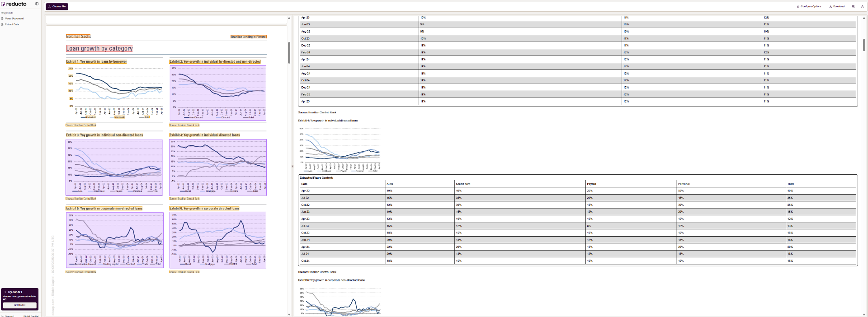Click 'Exhibit 1: Yoy growth in loans by borrower'
Viewport: 868px width, 317px height.
[x=96, y=61]
